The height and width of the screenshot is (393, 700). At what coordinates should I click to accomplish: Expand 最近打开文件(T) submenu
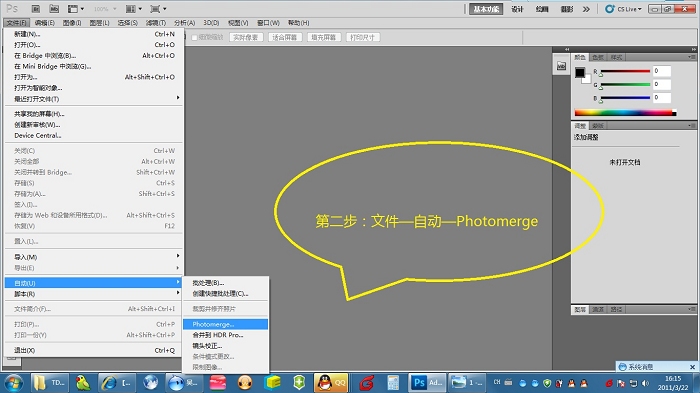(94, 99)
